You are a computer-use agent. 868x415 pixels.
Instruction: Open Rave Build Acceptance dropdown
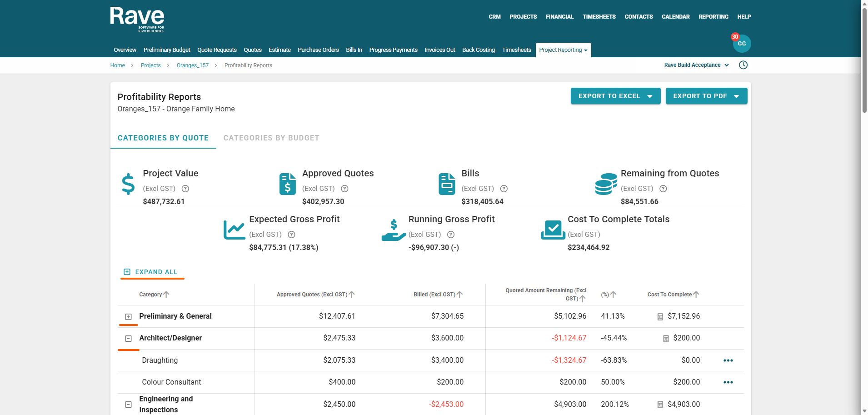point(696,65)
